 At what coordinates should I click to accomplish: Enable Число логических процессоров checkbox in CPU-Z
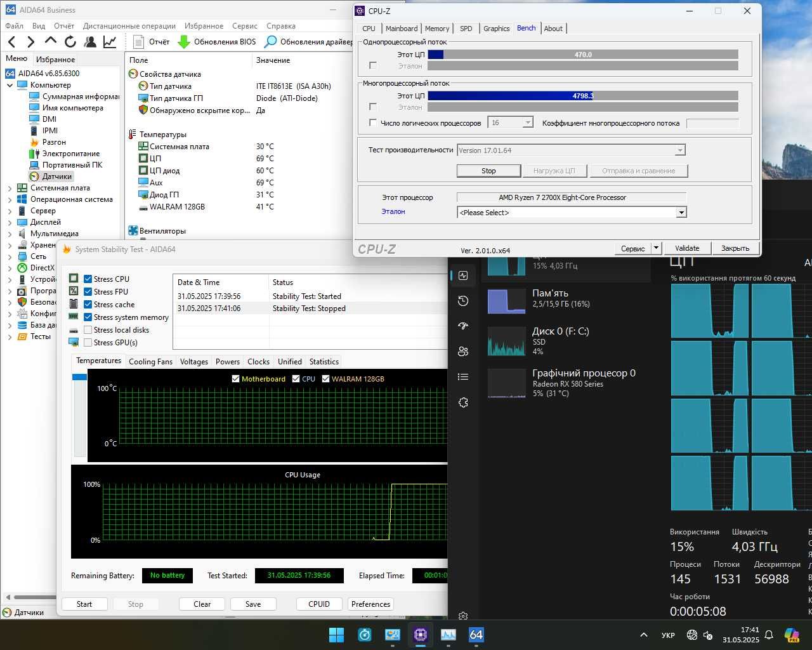(x=373, y=123)
